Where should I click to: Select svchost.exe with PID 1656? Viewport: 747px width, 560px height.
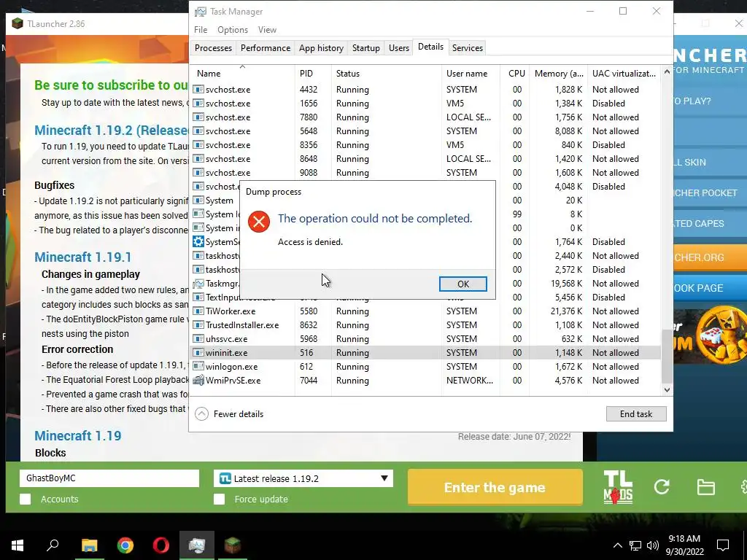(x=426, y=104)
